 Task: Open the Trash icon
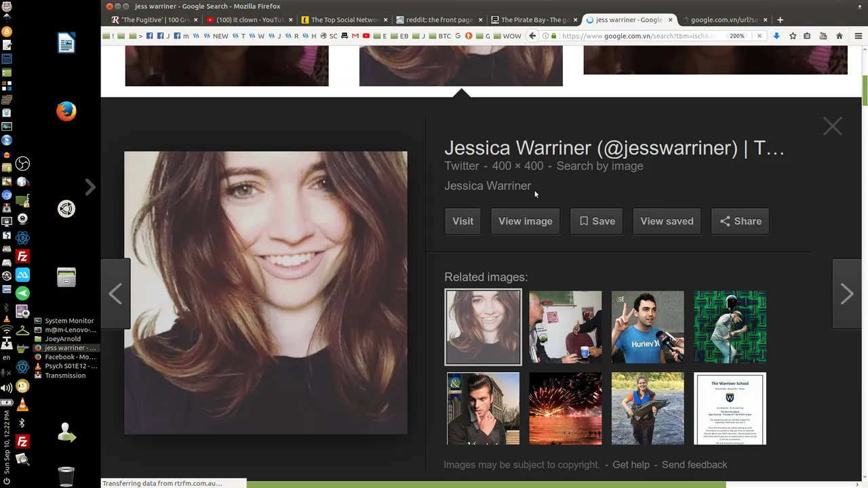tap(66, 476)
